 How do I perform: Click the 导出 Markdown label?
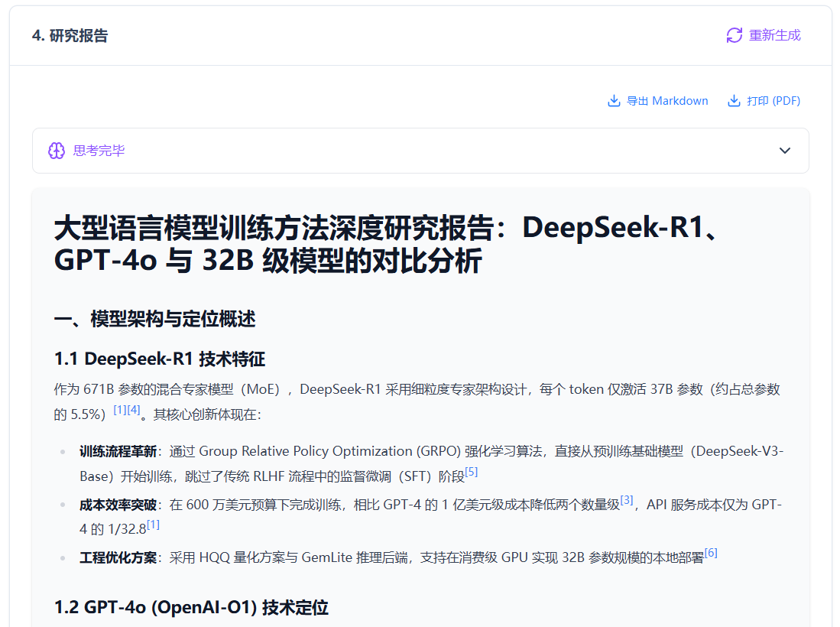point(666,101)
